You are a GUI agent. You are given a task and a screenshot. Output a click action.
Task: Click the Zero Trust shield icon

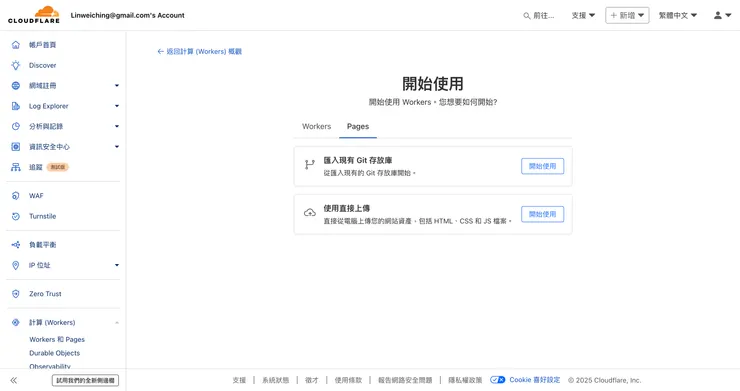(x=16, y=294)
